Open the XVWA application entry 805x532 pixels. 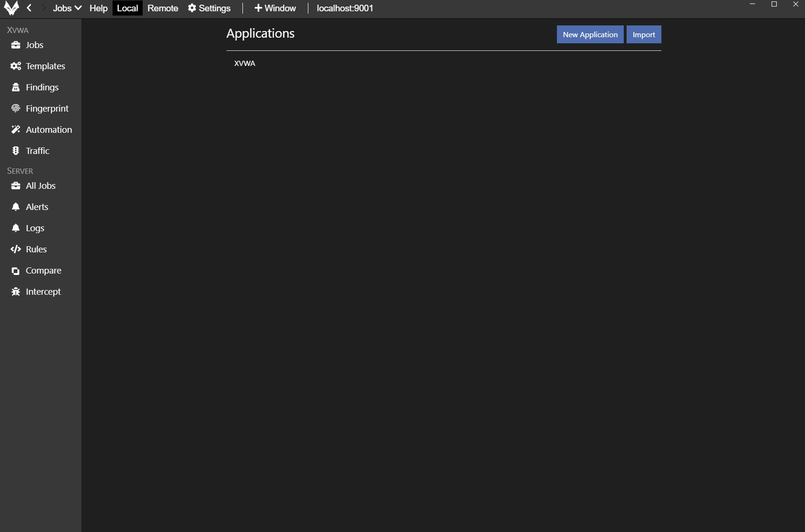(245, 64)
